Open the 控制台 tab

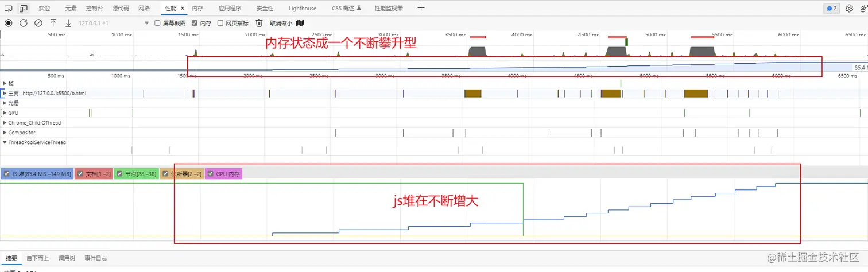coord(95,9)
